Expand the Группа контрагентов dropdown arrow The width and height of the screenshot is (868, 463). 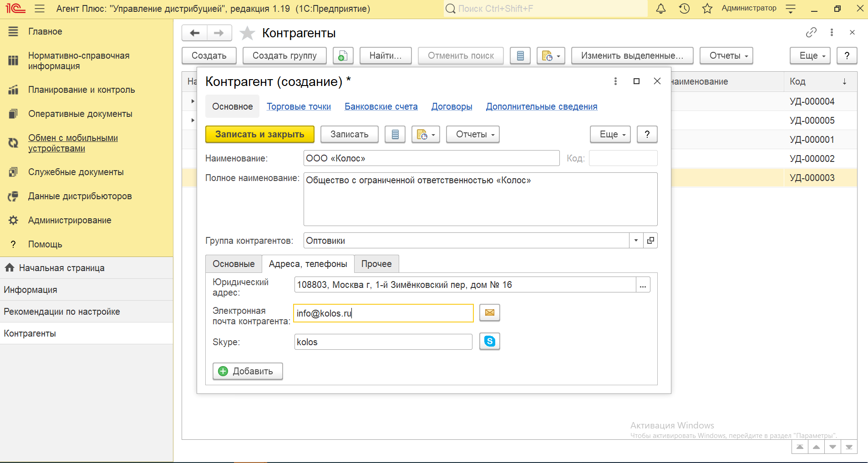636,240
